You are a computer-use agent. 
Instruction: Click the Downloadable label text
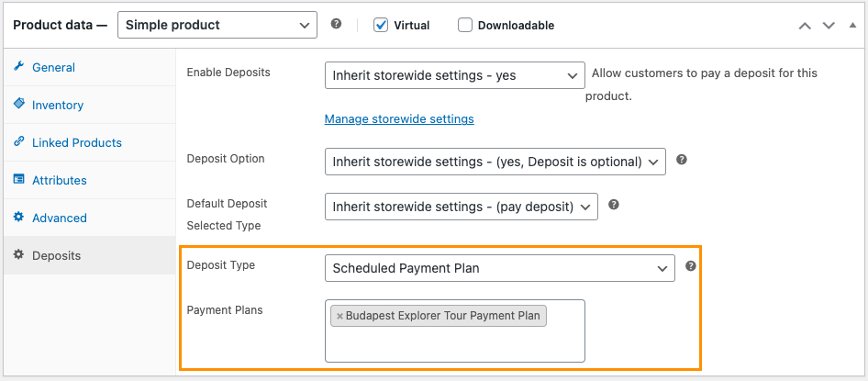coord(516,26)
